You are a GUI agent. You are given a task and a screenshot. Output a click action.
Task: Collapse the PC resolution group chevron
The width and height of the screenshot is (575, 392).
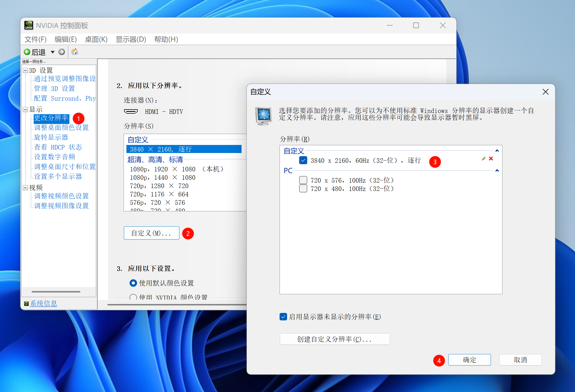click(497, 171)
